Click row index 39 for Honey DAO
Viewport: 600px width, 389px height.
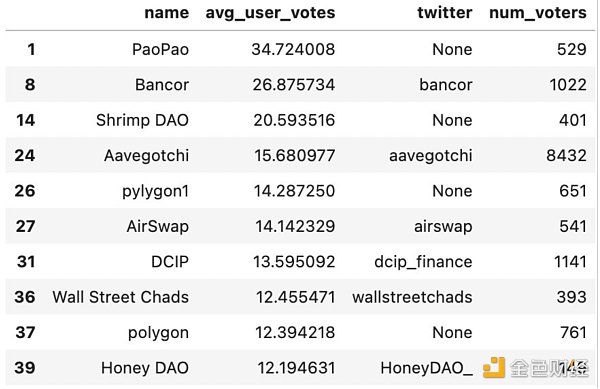pos(25,368)
